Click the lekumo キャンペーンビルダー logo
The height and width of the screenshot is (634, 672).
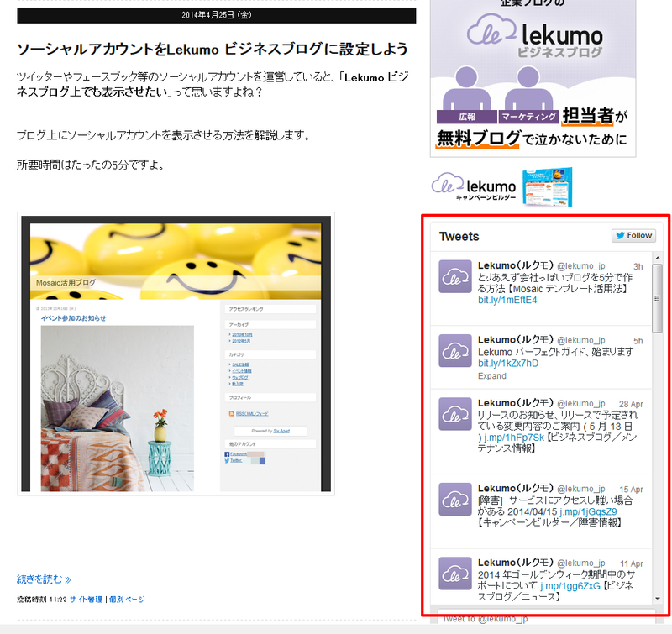coord(474,186)
